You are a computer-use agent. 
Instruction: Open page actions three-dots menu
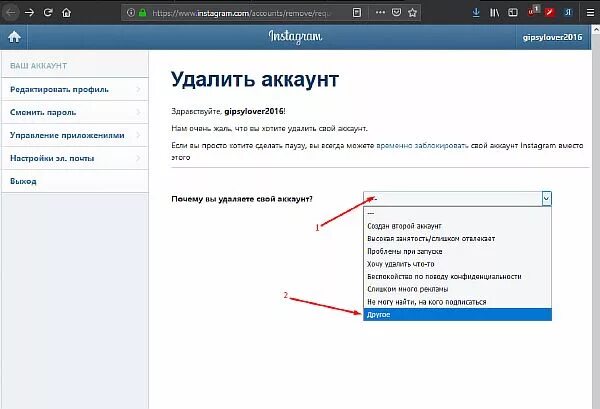pyautogui.click(x=380, y=13)
